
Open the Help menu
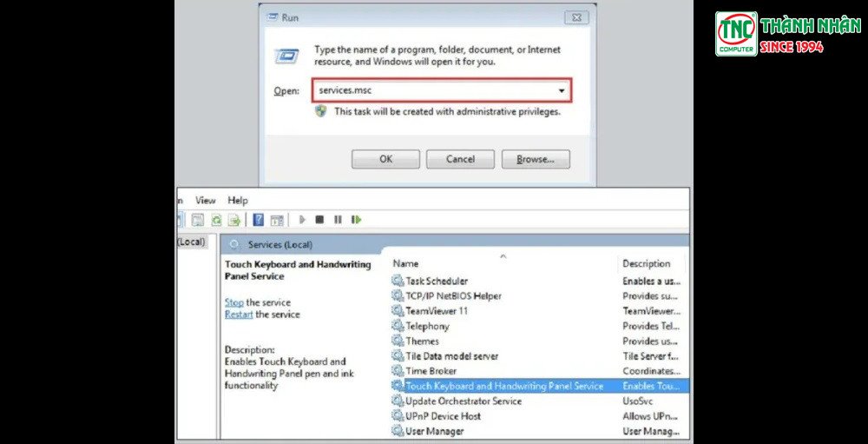coord(238,200)
